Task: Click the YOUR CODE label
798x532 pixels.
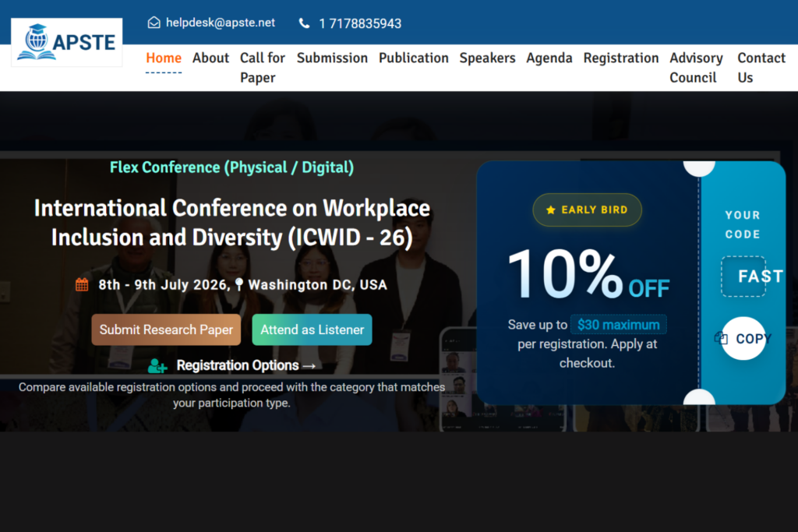Action: pos(743,224)
